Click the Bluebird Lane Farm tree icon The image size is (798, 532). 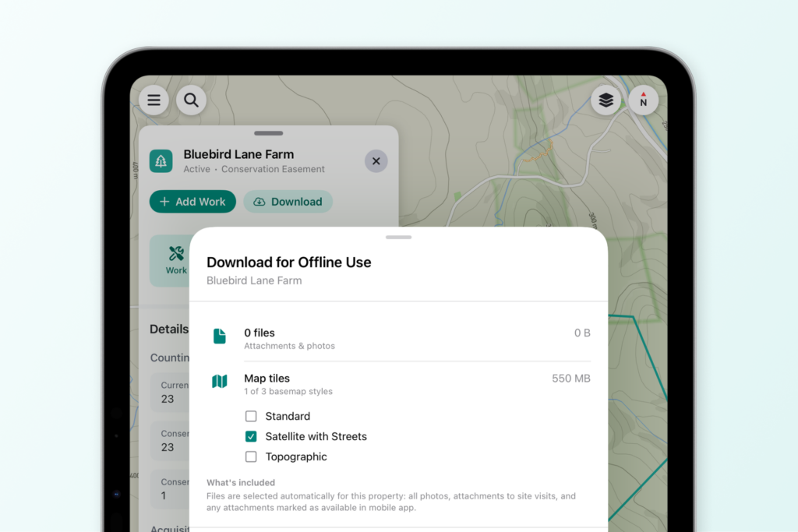161,161
